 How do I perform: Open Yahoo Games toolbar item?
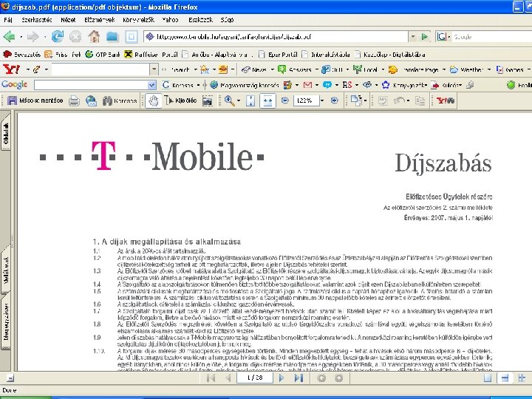tap(510, 69)
